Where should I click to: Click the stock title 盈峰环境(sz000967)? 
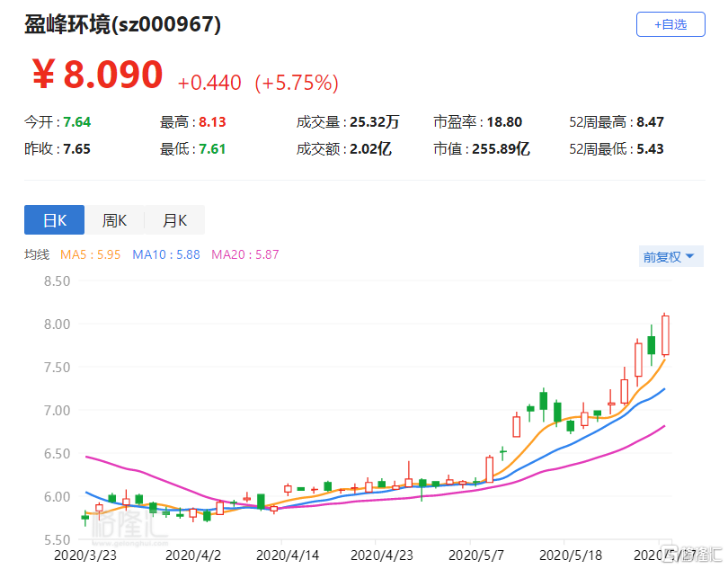pos(122,24)
